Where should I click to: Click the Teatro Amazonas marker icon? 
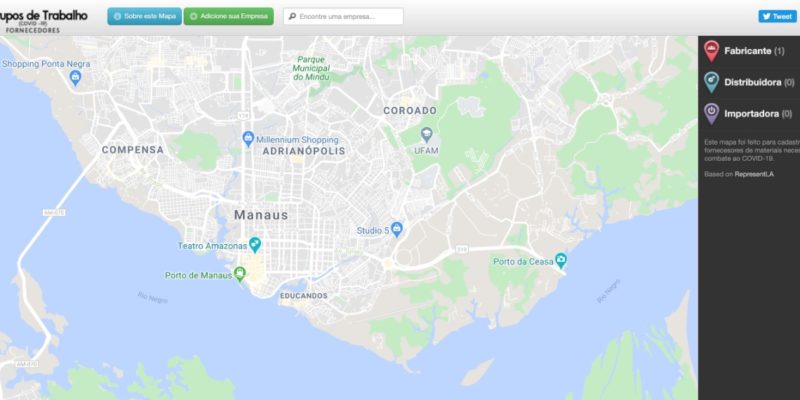[255, 244]
